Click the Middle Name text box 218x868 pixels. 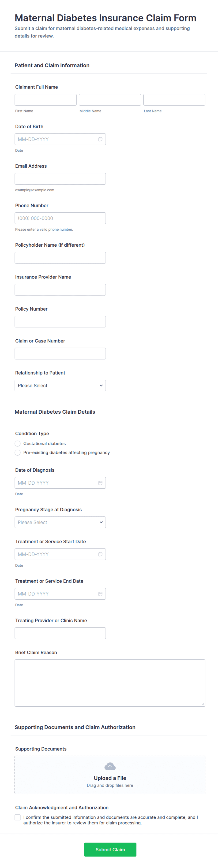[110, 100]
